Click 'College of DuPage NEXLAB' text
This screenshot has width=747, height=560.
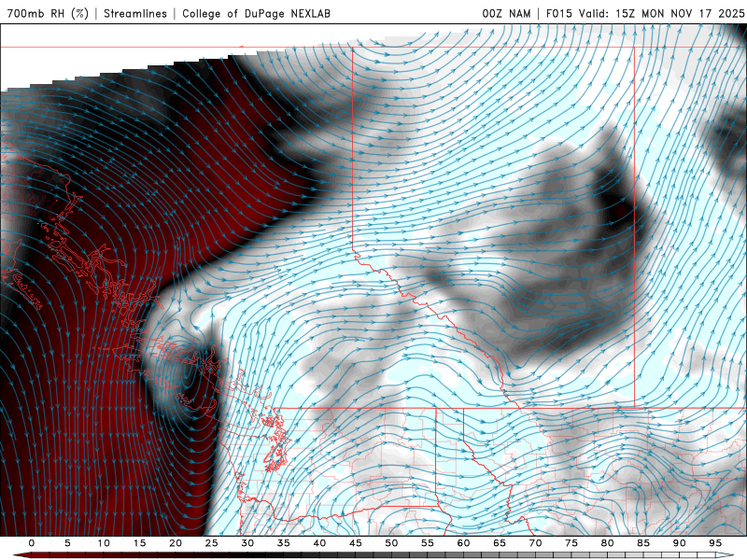point(256,13)
